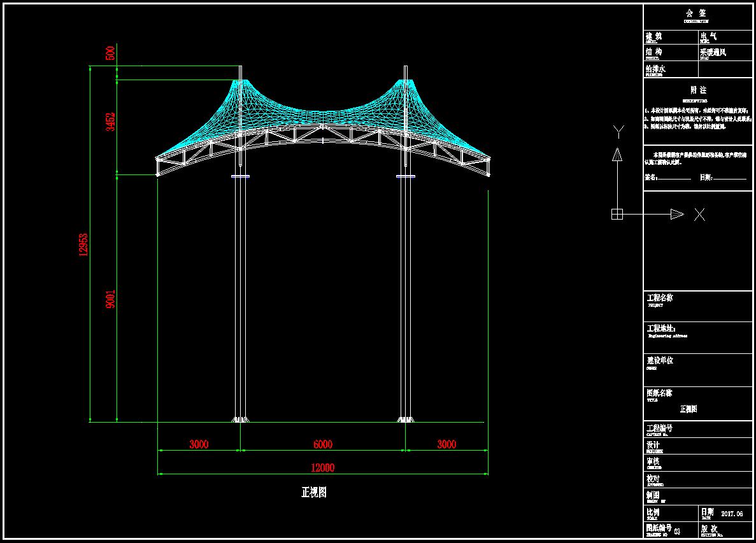The image size is (756, 543).
Task: Select the 12000 overall width dimension
Action: pyautogui.click(x=323, y=468)
